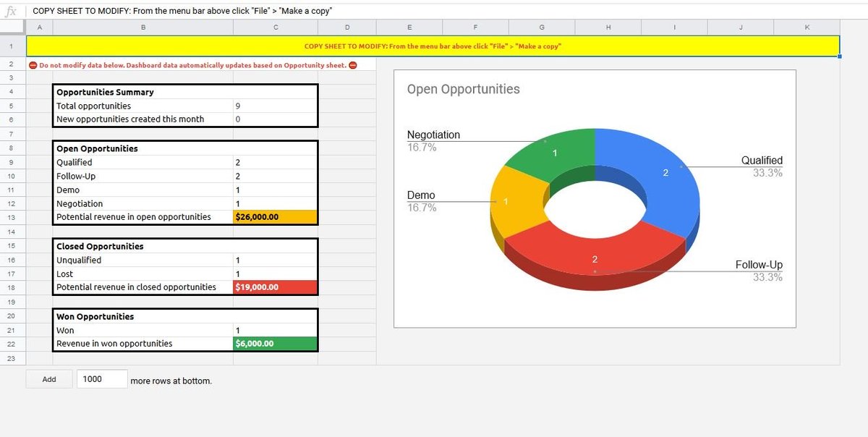
Task: Click the 'Demo' label cell in table
Action: coord(143,190)
